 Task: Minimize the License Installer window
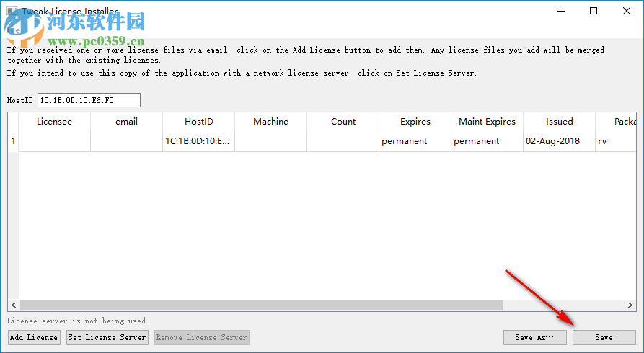[x=561, y=11]
